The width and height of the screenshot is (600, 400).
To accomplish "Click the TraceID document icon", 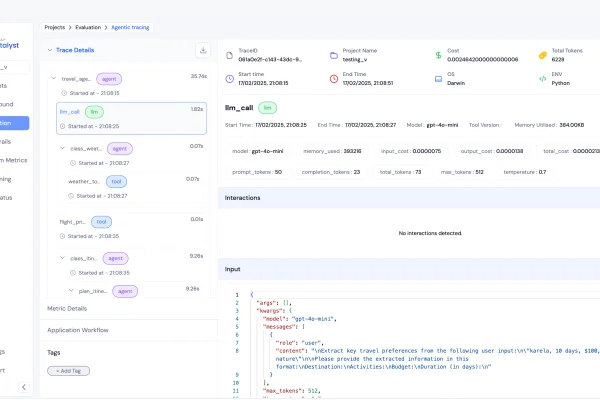I will pos(229,56).
